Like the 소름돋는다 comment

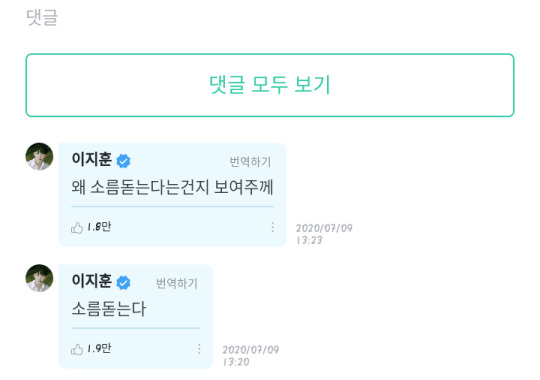[77, 349]
